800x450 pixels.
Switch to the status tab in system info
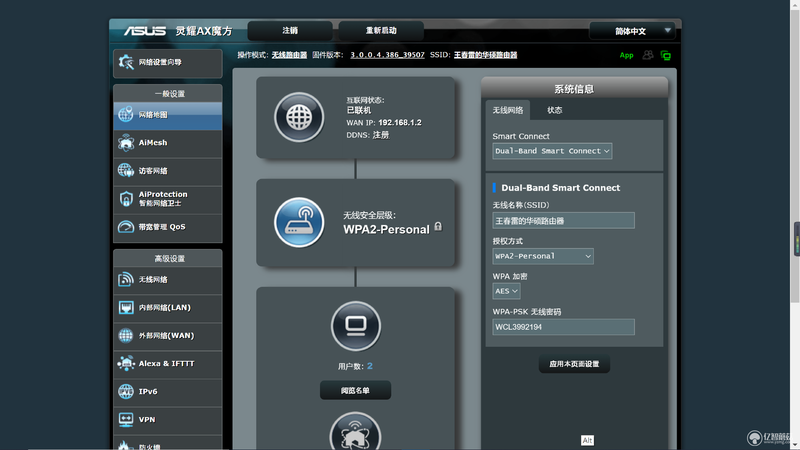click(555, 110)
